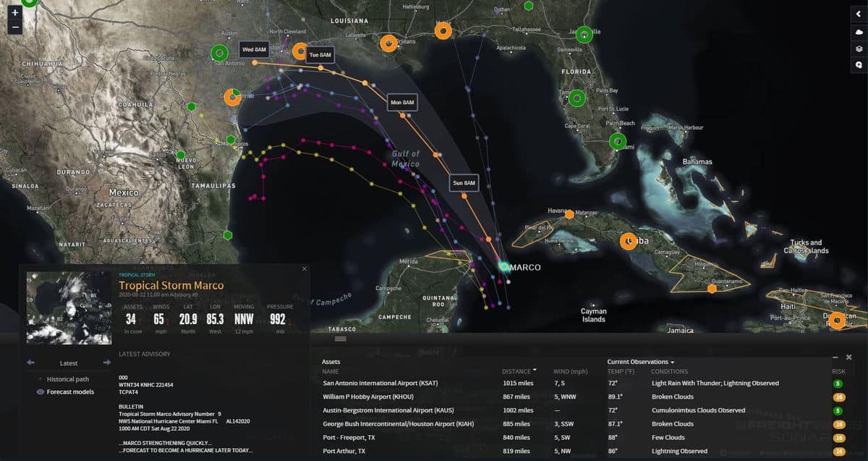The width and height of the screenshot is (868, 461).
Task: Click the green asset marker at San Antonio
Action: [220, 53]
